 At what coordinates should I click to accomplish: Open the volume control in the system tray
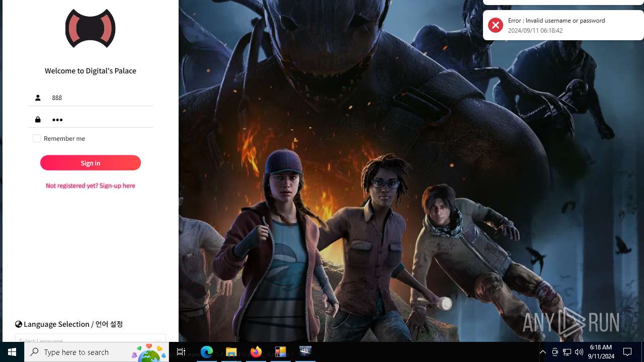click(579, 352)
